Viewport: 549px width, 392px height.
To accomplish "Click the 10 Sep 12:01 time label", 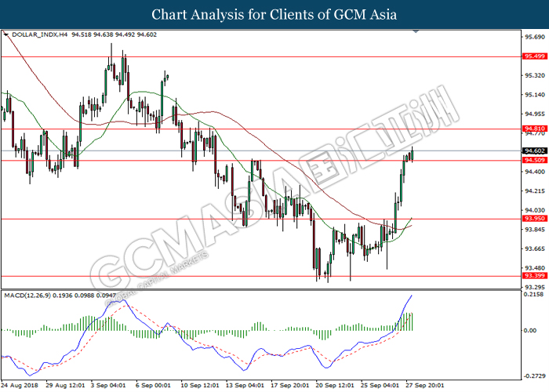I will pyautogui.click(x=200, y=386).
